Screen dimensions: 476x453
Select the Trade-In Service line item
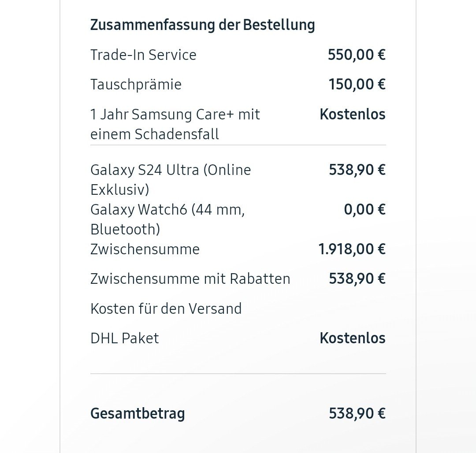point(143,55)
